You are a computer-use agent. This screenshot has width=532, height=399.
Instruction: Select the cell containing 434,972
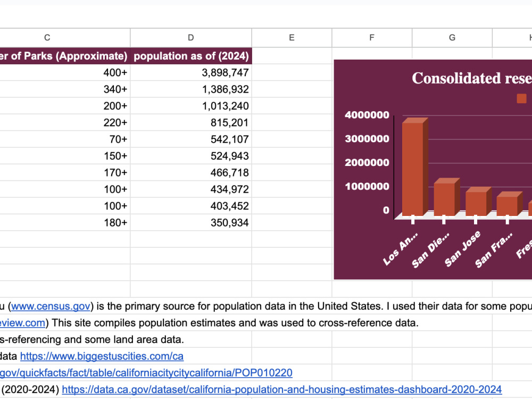pyautogui.click(x=191, y=189)
